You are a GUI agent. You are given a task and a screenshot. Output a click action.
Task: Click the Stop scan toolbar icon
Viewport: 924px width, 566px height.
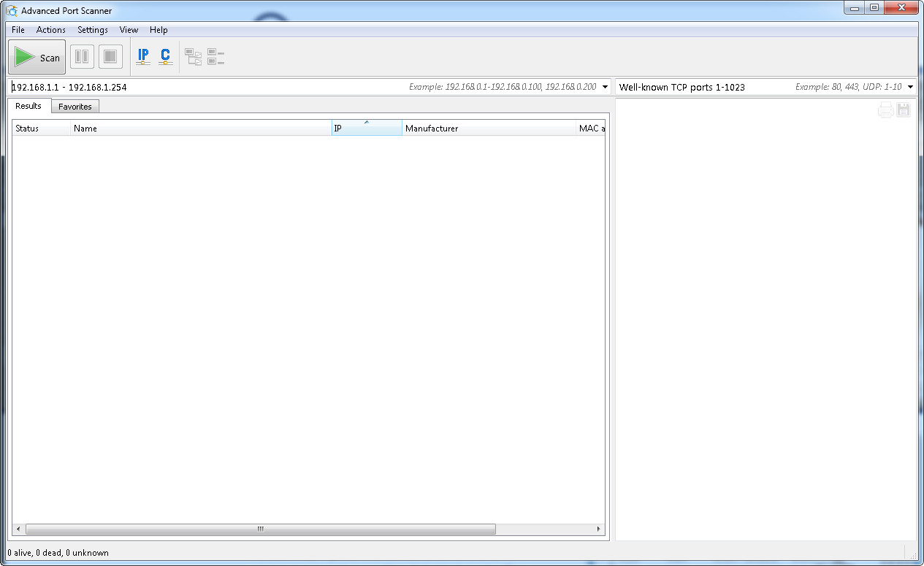click(x=110, y=56)
